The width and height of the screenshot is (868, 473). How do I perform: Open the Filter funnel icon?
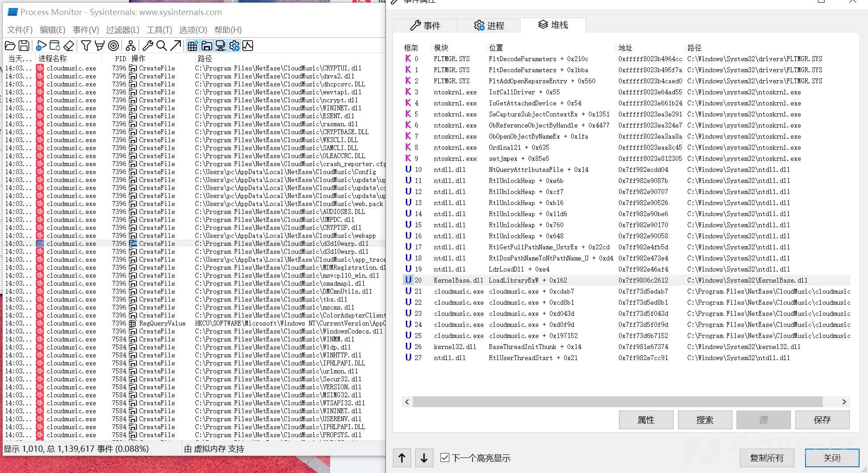(86, 46)
